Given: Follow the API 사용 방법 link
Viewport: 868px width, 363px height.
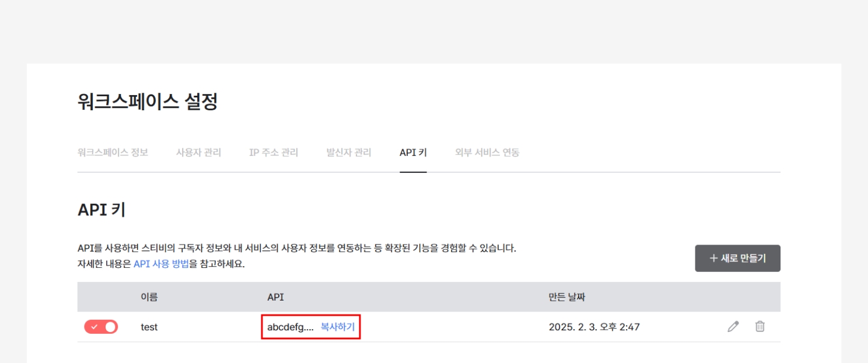Looking at the screenshot, I should 161,264.
